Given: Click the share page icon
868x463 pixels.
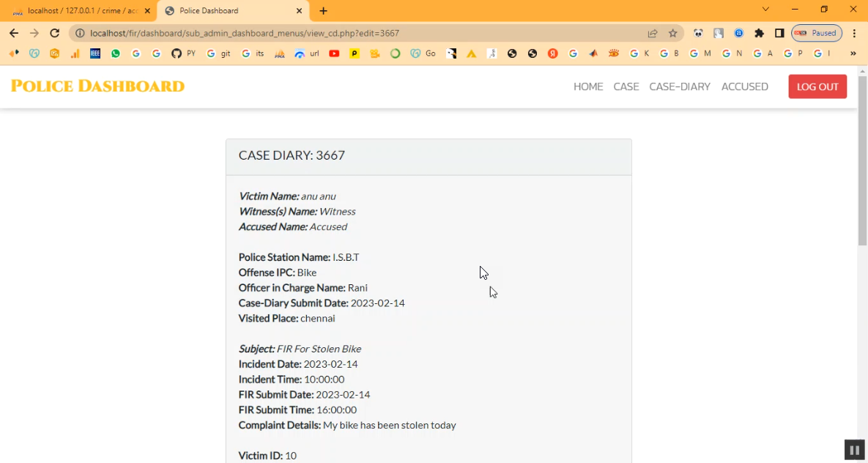Looking at the screenshot, I should [x=652, y=33].
